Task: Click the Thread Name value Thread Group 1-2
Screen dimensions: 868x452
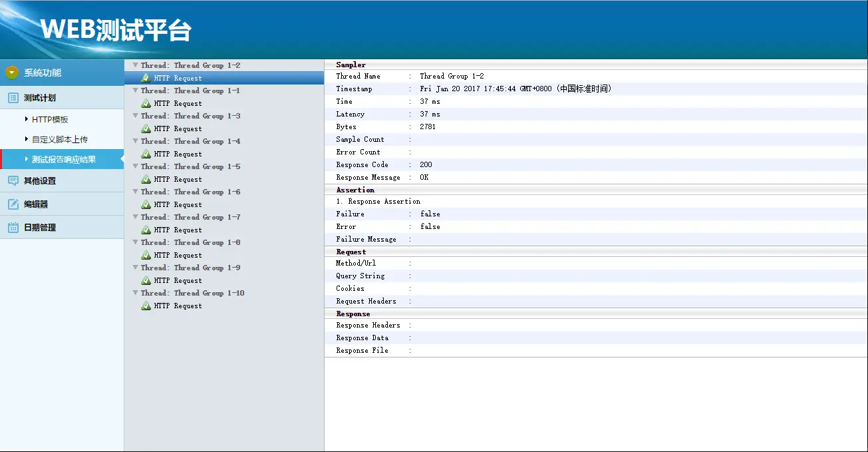Action: [452, 76]
